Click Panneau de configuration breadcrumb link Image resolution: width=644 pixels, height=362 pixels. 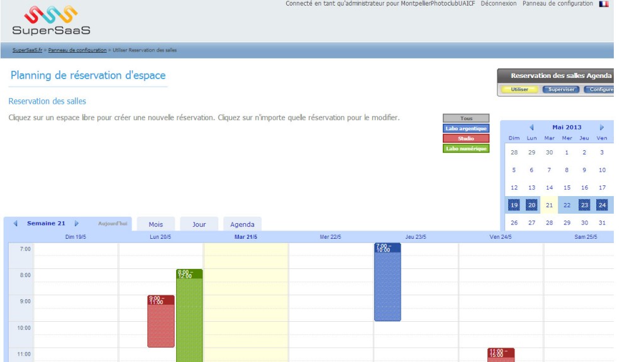coord(77,50)
